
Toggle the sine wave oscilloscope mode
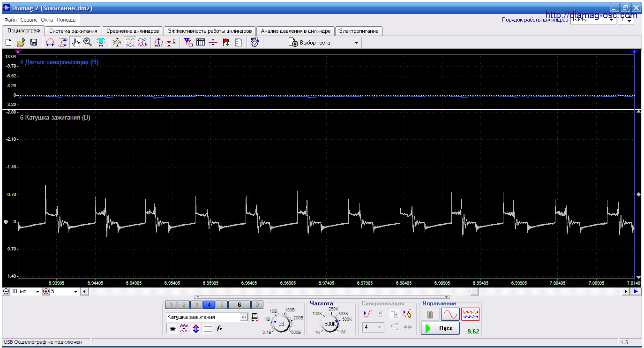[x=450, y=314]
